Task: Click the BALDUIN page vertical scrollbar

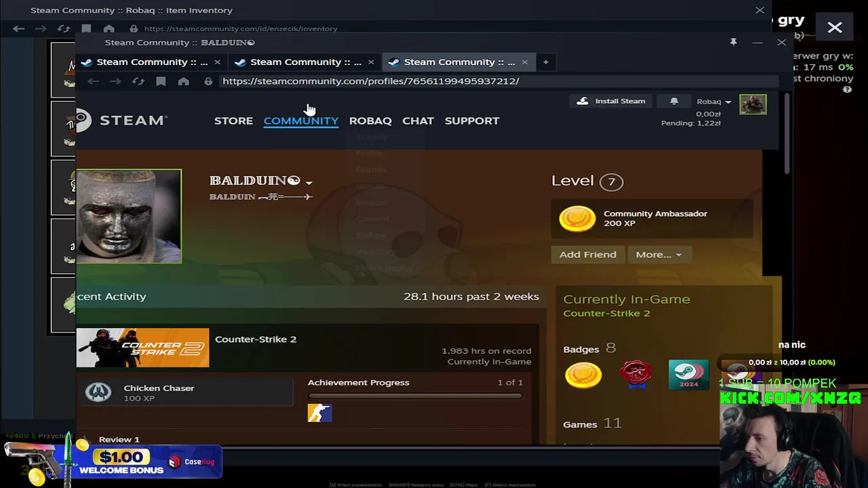Action: [x=787, y=134]
